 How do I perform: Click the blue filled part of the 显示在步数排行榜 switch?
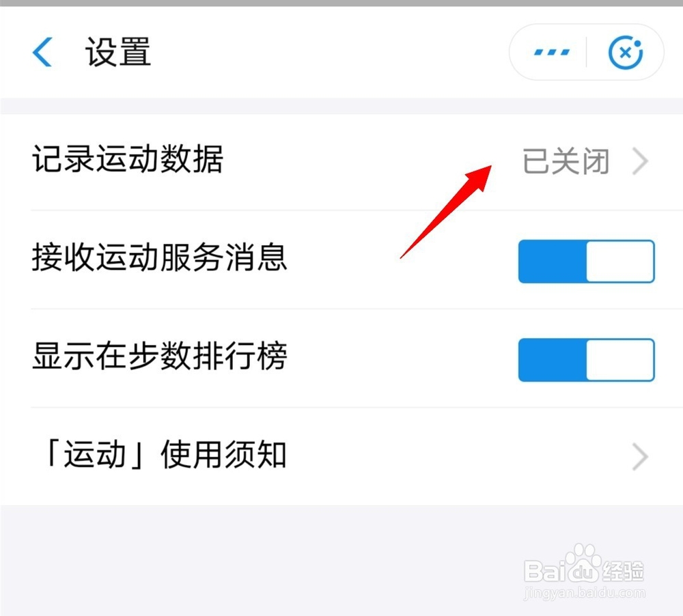pyautogui.click(x=553, y=360)
